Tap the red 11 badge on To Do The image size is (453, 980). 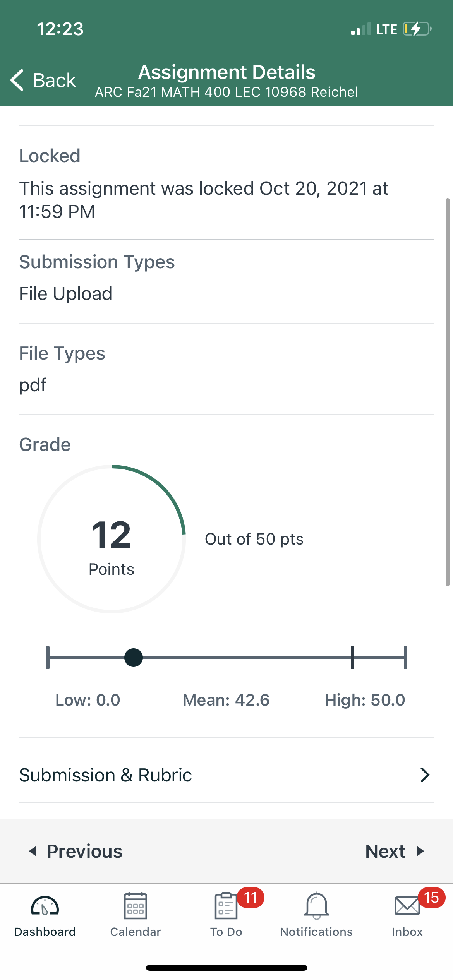coord(251,898)
